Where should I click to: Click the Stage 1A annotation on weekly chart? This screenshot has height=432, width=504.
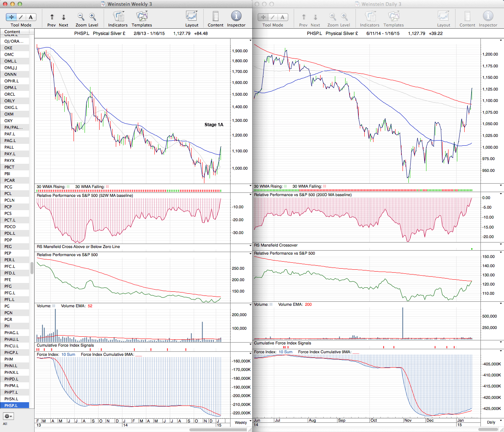click(x=214, y=125)
